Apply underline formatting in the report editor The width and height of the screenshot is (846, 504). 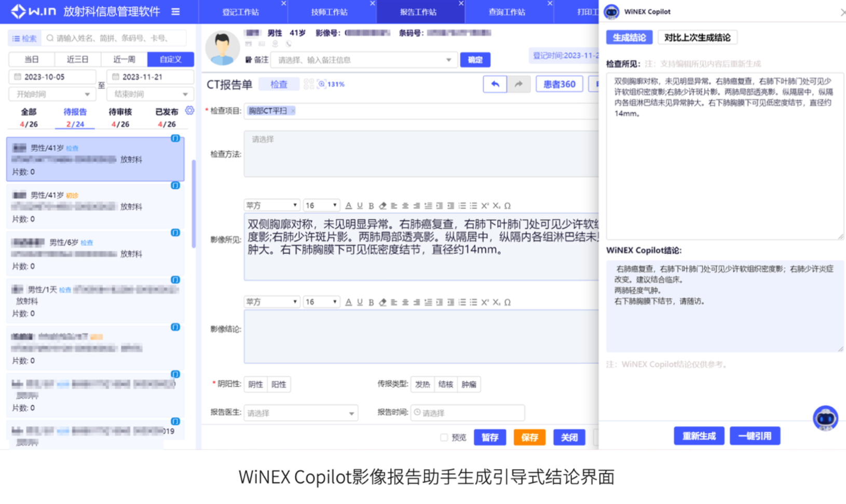point(360,205)
